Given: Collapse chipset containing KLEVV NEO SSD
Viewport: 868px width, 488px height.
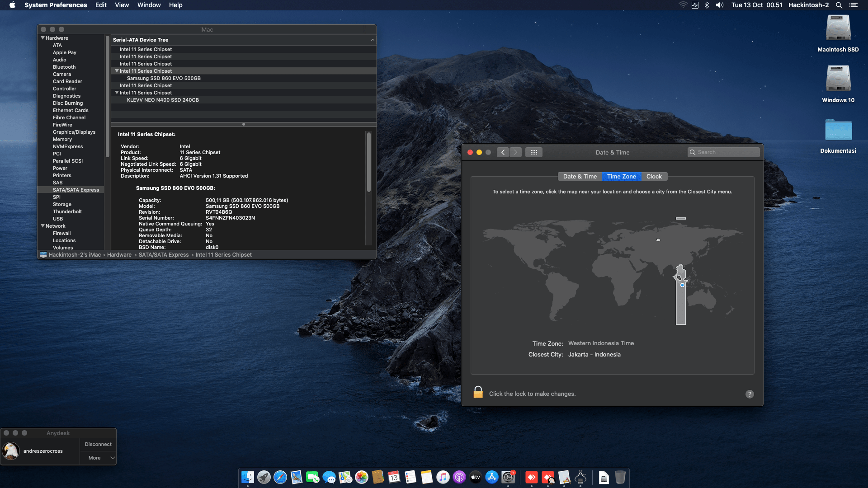Looking at the screenshot, I should click(x=117, y=93).
